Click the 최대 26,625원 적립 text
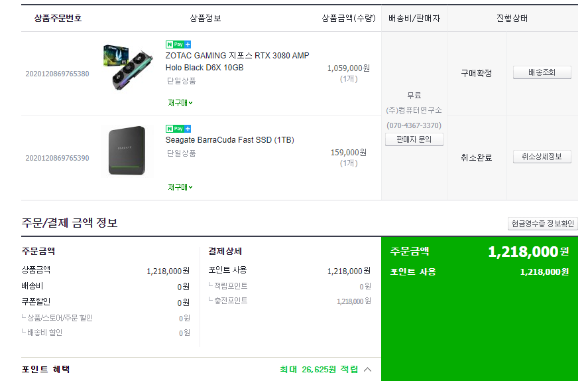The height and width of the screenshot is (381, 588). (x=319, y=369)
